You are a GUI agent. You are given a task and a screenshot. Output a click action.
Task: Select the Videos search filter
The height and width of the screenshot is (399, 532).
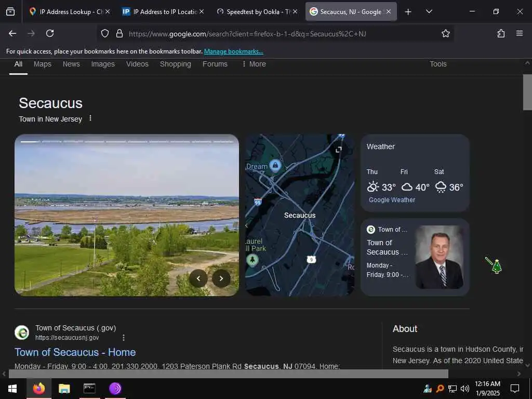(x=137, y=64)
